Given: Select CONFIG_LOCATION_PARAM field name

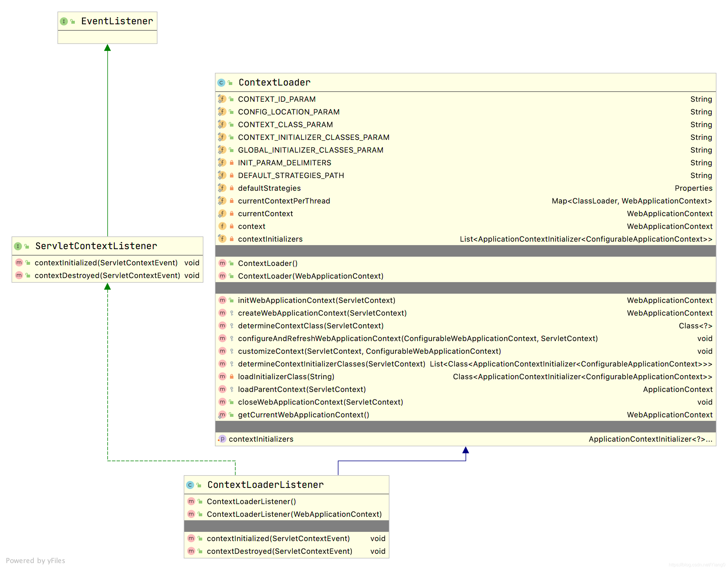Looking at the screenshot, I should (x=289, y=112).
